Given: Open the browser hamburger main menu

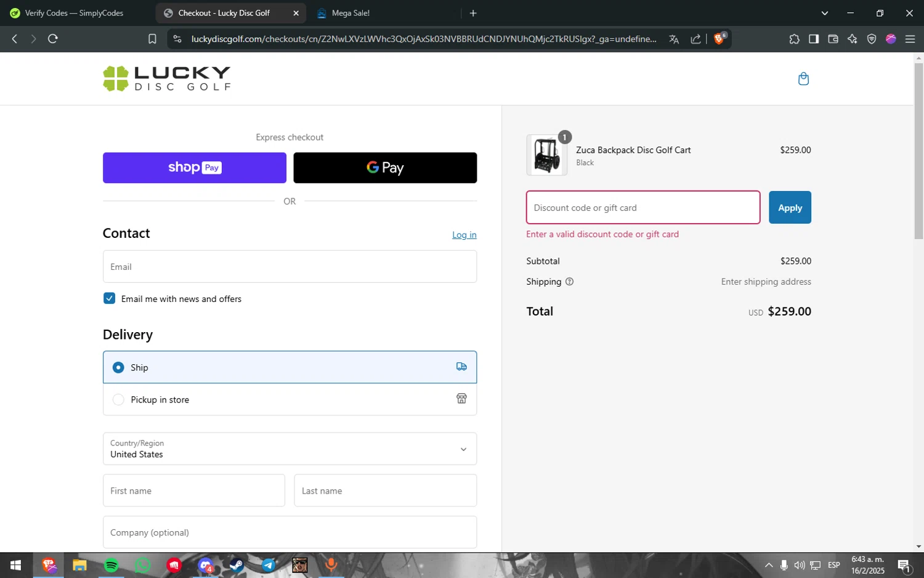Looking at the screenshot, I should [x=910, y=39].
